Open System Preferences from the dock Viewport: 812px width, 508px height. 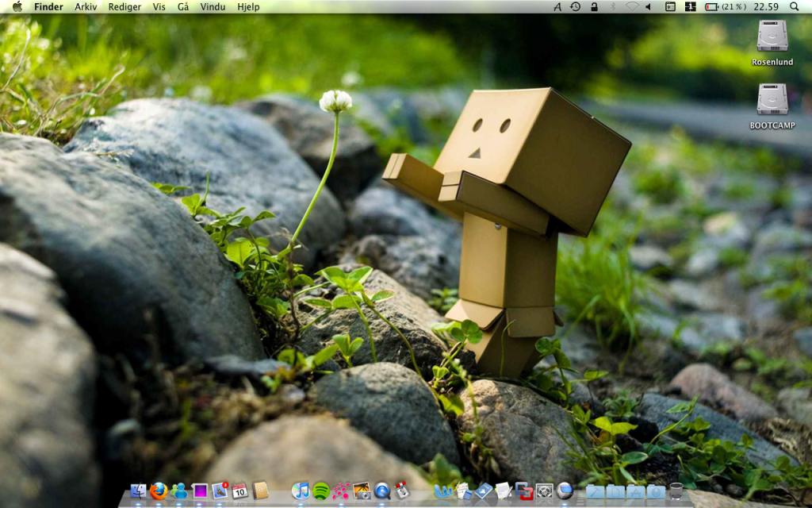coord(544,491)
